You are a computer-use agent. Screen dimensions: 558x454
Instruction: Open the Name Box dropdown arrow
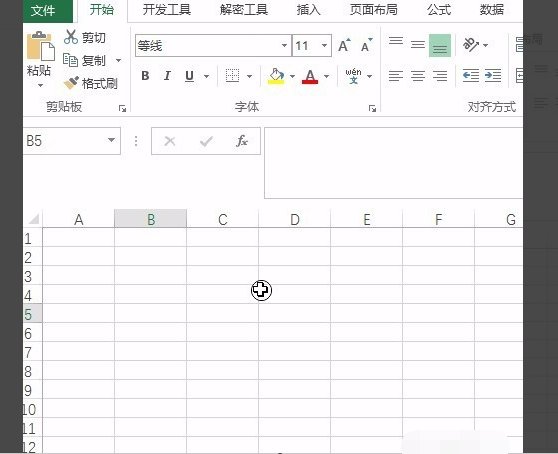(111, 140)
